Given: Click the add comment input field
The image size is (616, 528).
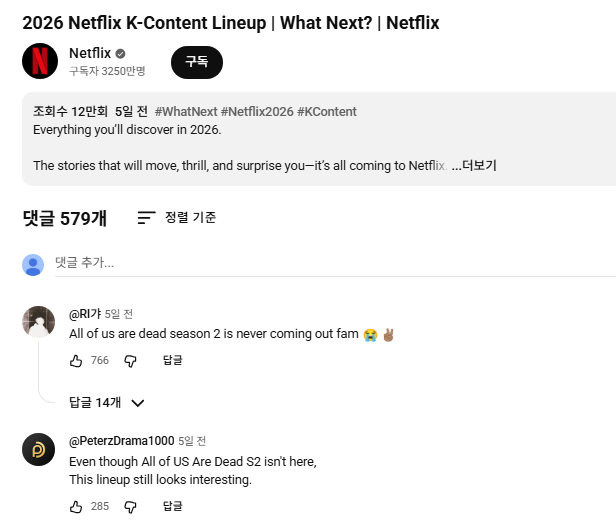Looking at the screenshot, I should pyautogui.click(x=300, y=263).
